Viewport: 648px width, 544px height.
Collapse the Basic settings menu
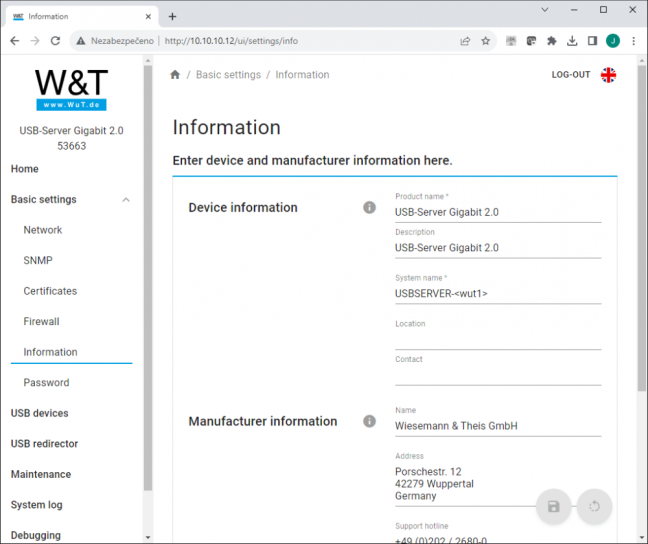pos(126,200)
